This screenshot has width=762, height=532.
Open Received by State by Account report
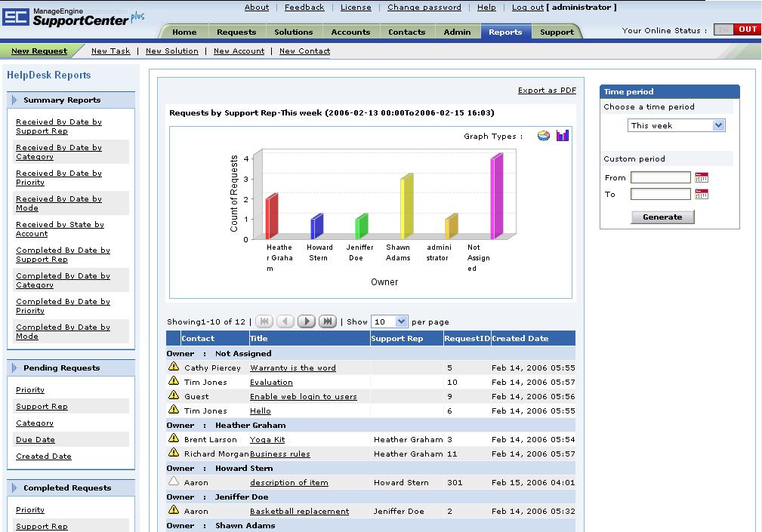tap(60, 229)
